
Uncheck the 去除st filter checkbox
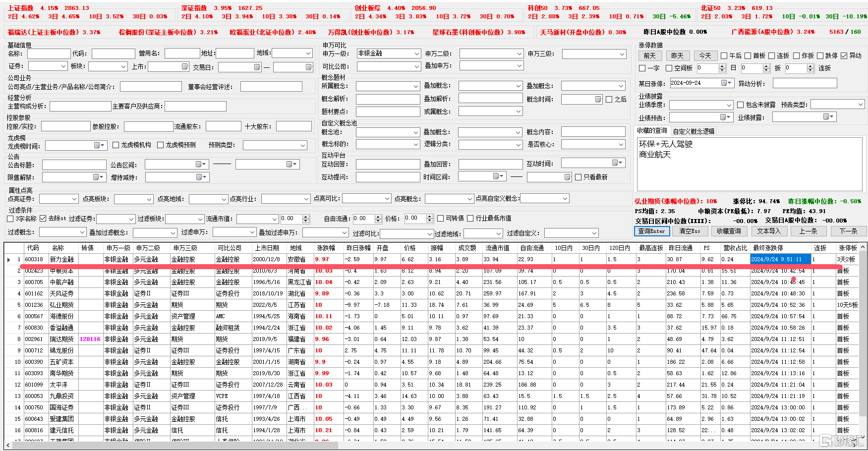coord(43,218)
